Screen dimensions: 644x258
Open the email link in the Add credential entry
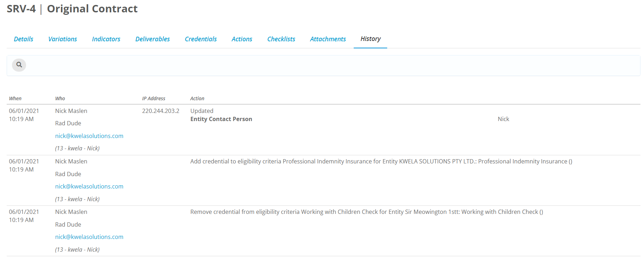click(89, 186)
